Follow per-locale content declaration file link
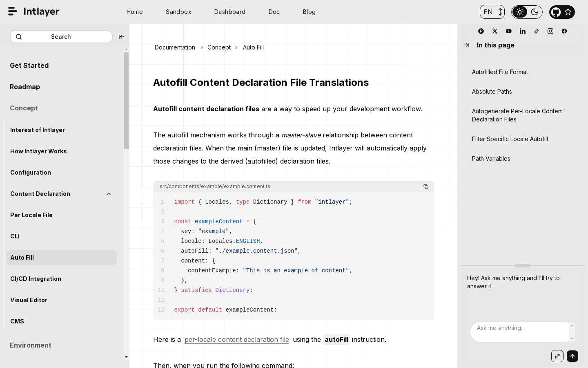Image resolution: width=588 pixels, height=368 pixels. tap(237, 339)
